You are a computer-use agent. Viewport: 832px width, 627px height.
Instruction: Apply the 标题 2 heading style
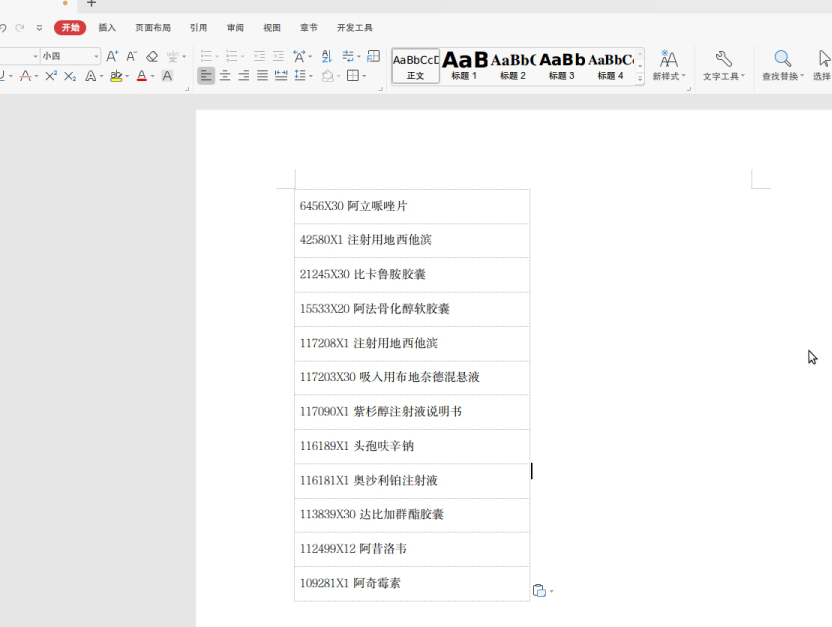coord(513,66)
